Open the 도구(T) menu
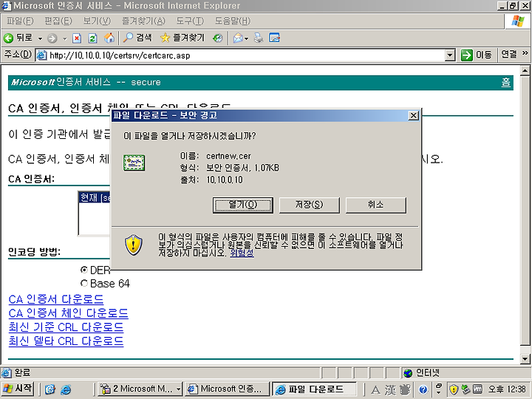This screenshot has width=532, height=399. pos(190,21)
